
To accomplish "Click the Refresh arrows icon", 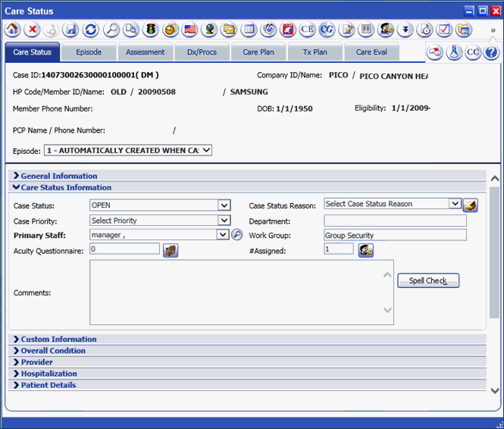I will coord(91,30).
